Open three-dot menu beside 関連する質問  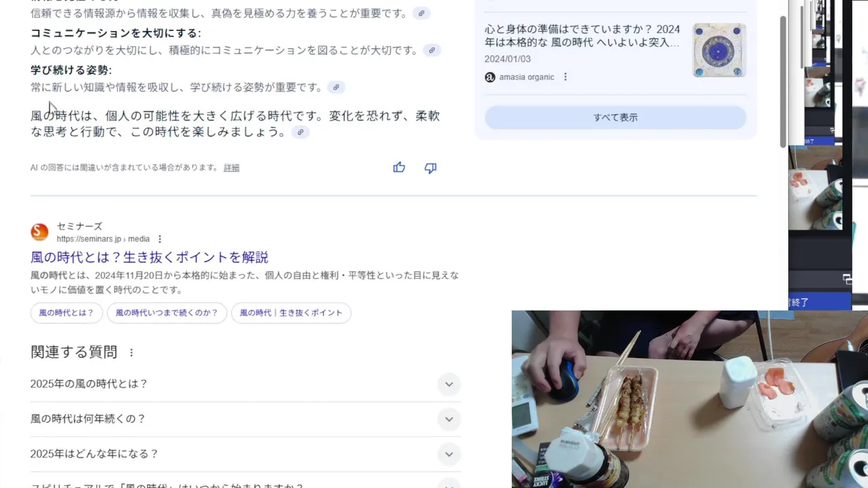[132, 352]
